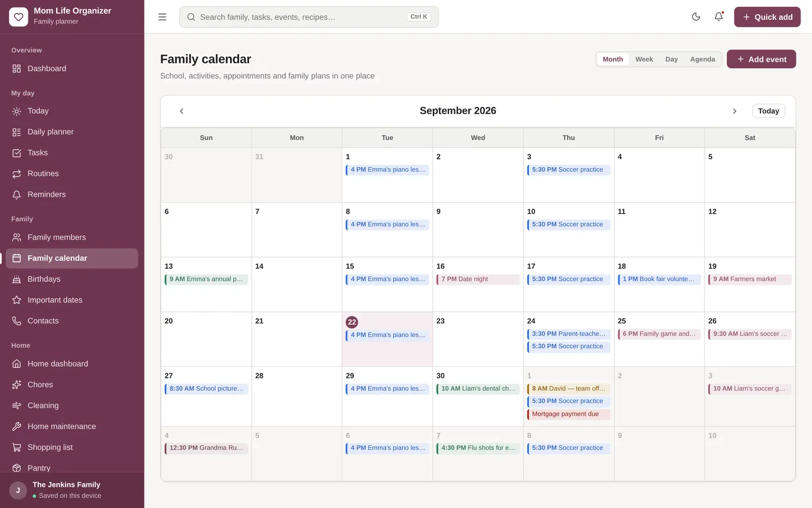The height and width of the screenshot is (508, 812).
Task: Switch calendar to Agenda view
Action: (x=702, y=59)
